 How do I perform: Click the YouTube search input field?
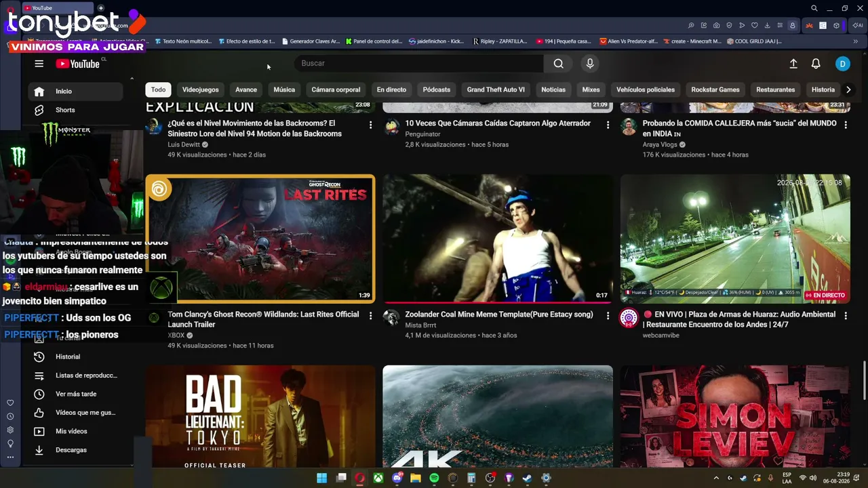pyautogui.click(x=418, y=64)
